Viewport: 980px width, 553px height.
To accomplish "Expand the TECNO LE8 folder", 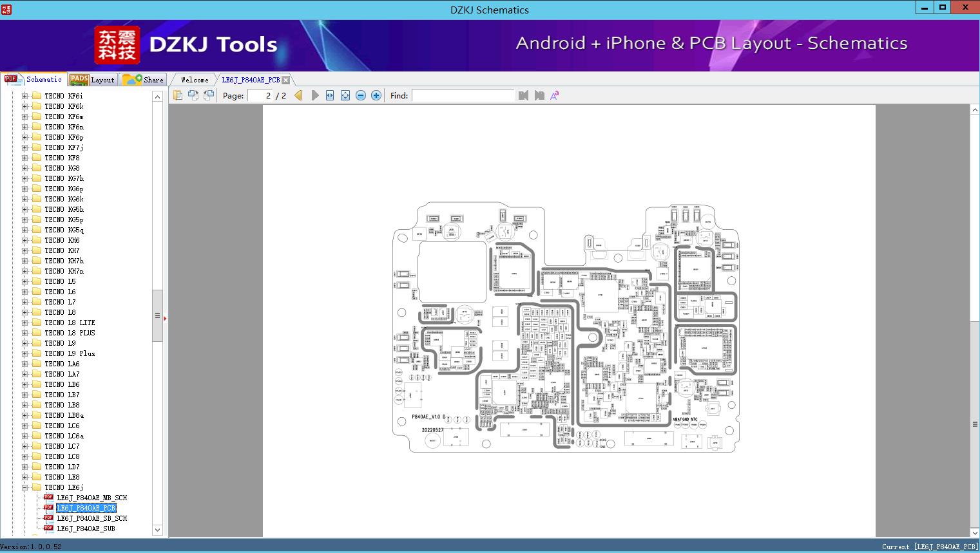I will point(24,477).
